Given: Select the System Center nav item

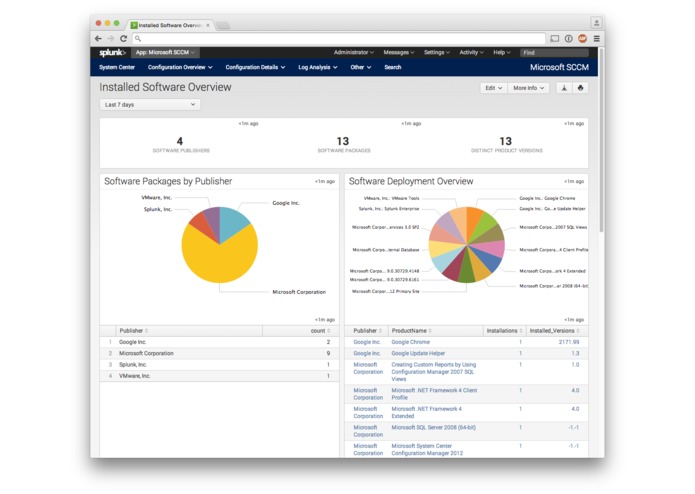Looking at the screenshot, I should (x=117, y=67).
